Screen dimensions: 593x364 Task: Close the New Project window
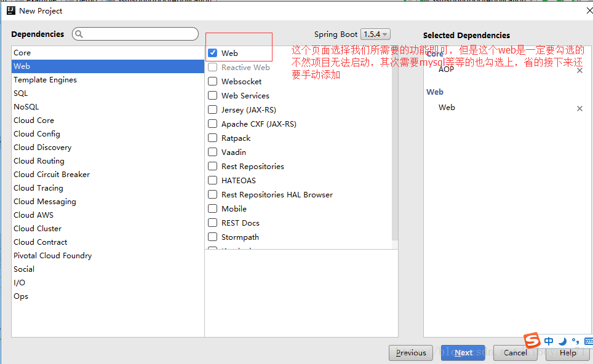(x=589, y=10)
